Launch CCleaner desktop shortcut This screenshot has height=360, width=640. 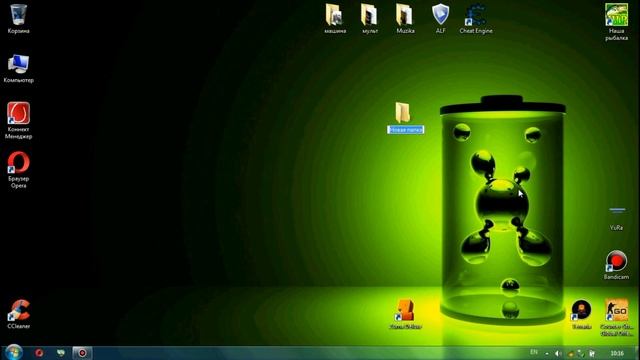coord(18,314)
